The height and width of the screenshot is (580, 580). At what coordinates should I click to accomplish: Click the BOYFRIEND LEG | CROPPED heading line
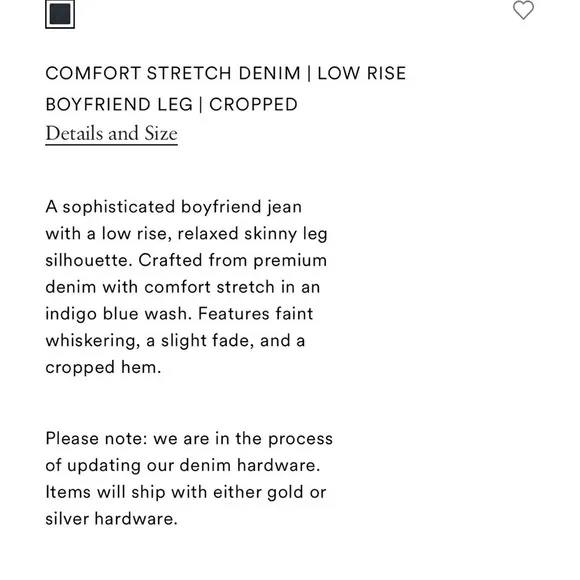pyautogui.click(x=172, y=104)
